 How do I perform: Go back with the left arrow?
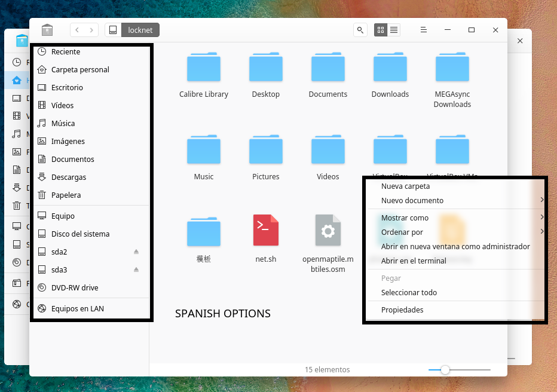(77, 30)
